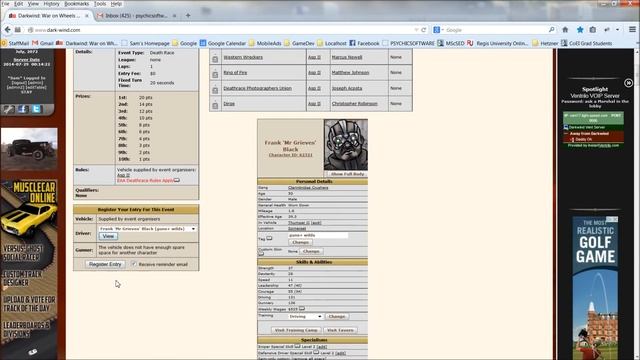The width and height of the screenshot is (640, 360).
Task: Open the Help menu
Action: click(x=116, y=4)
